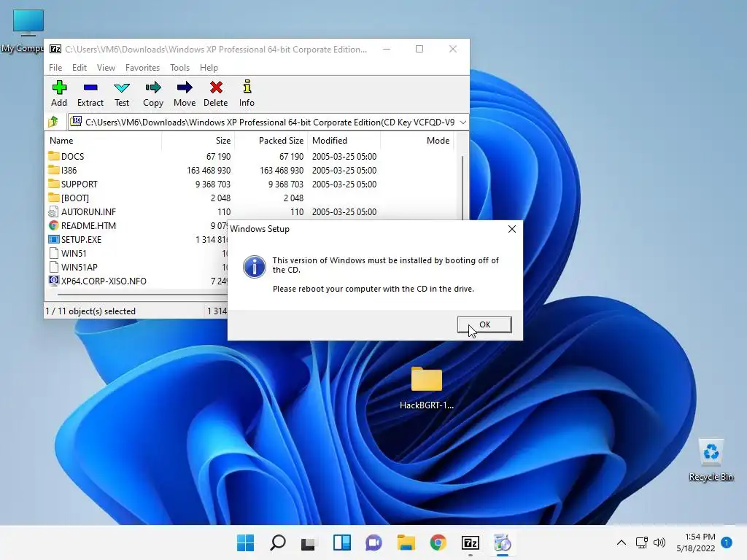Sort by the Modified column header
This screenshot has height=560, width=747.
tap(344, 141)
